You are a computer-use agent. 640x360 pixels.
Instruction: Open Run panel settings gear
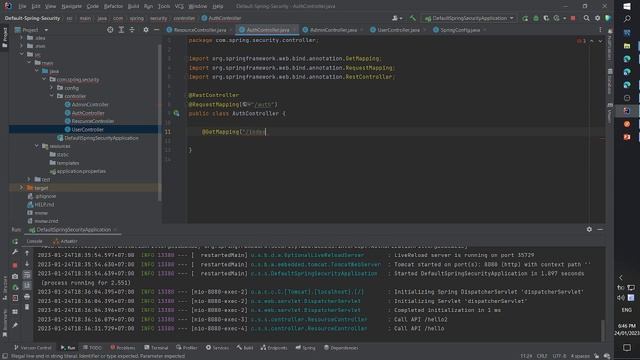pyautogui.click(x=589, y=229)
